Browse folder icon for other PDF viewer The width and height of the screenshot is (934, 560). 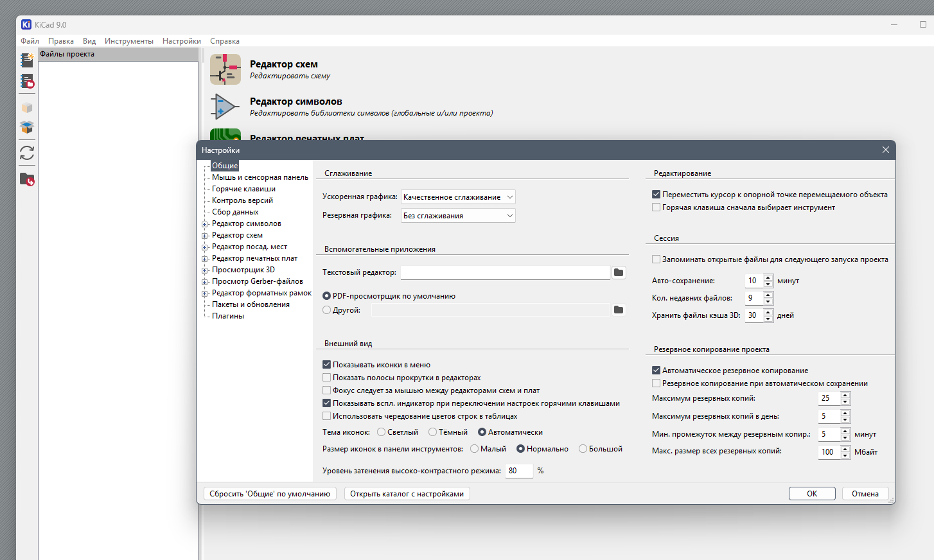point(619,310)
